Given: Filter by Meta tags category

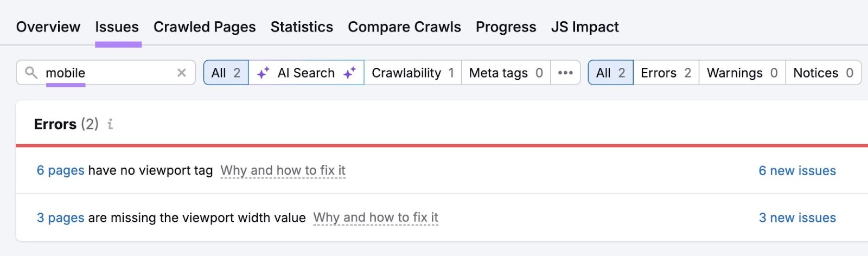Looking at the screenshot, I should [506, 73].
